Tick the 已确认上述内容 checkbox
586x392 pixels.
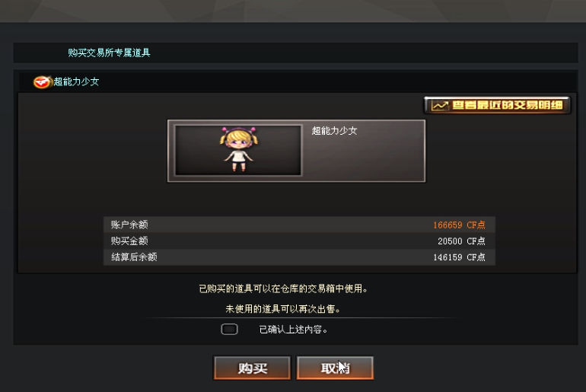click(x=229, y=330)
